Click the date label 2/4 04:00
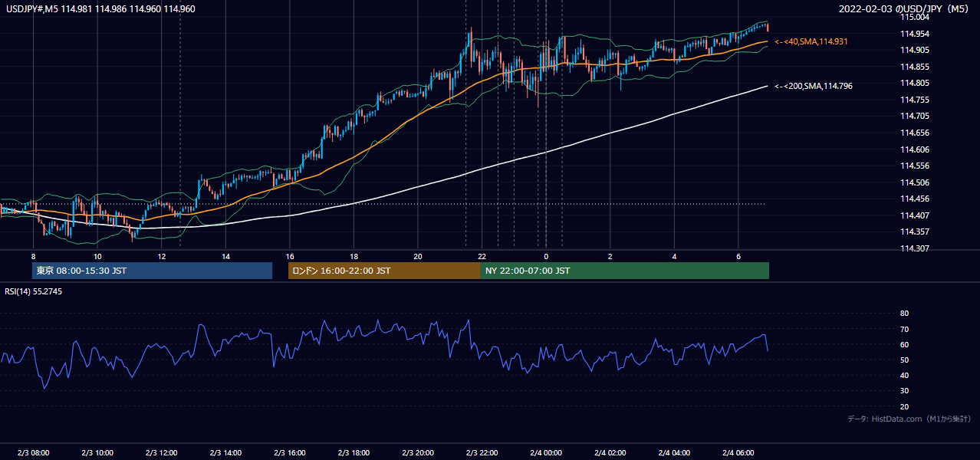The image size is (980, 460). point(674,453)
